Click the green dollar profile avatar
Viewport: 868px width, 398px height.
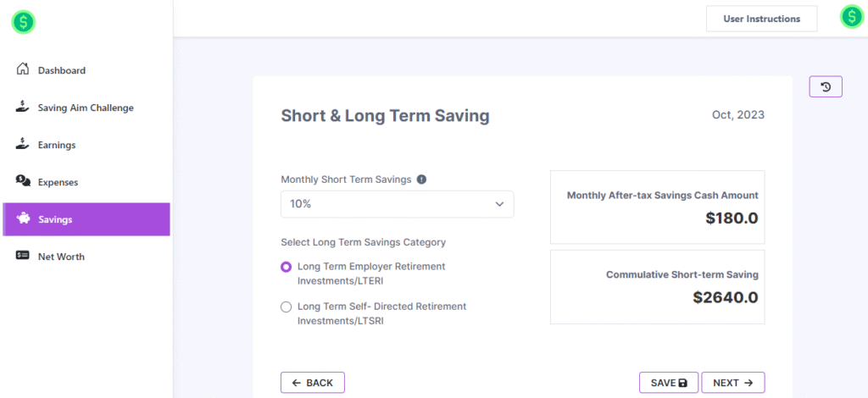point(851,17)
